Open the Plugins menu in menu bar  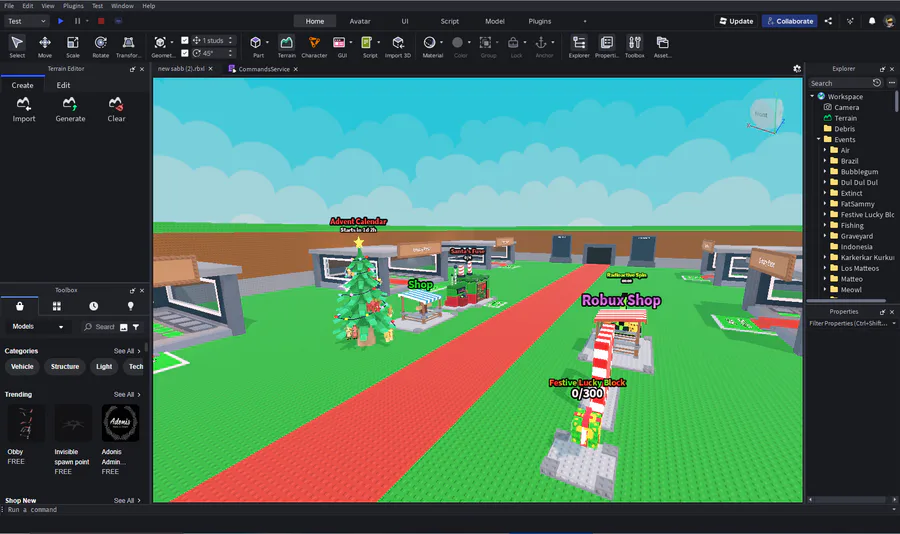click(x=73, y=6)
